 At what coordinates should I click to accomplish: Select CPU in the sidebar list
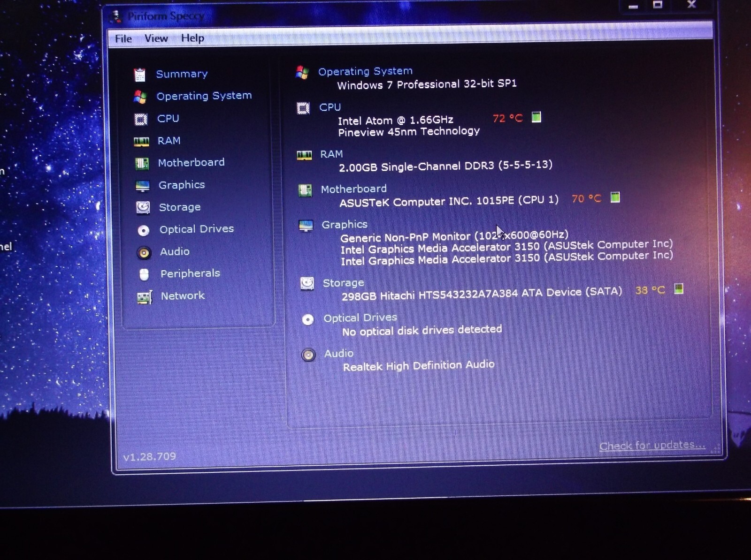168,118
